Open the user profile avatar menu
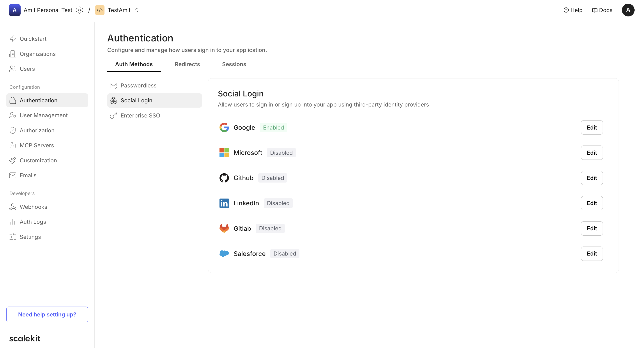This screenshot has height=348, width=644. pos(628,10)
